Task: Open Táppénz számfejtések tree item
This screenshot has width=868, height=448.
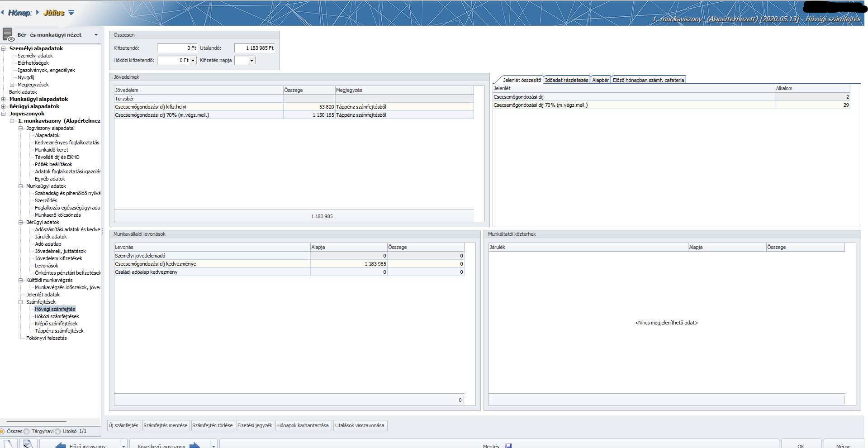Action: pos(59,331)
